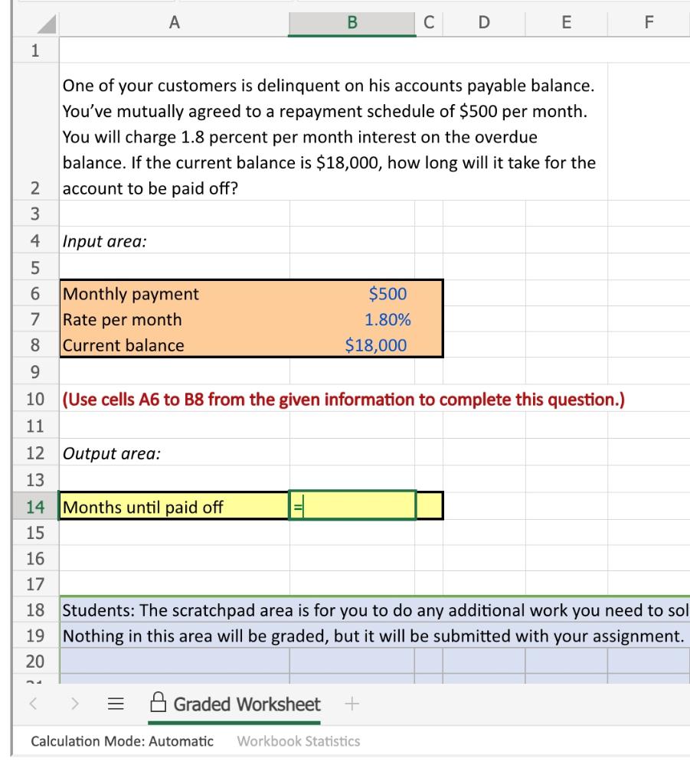Click the red Use cells A6 to B8 instruction

pos(344,400)
